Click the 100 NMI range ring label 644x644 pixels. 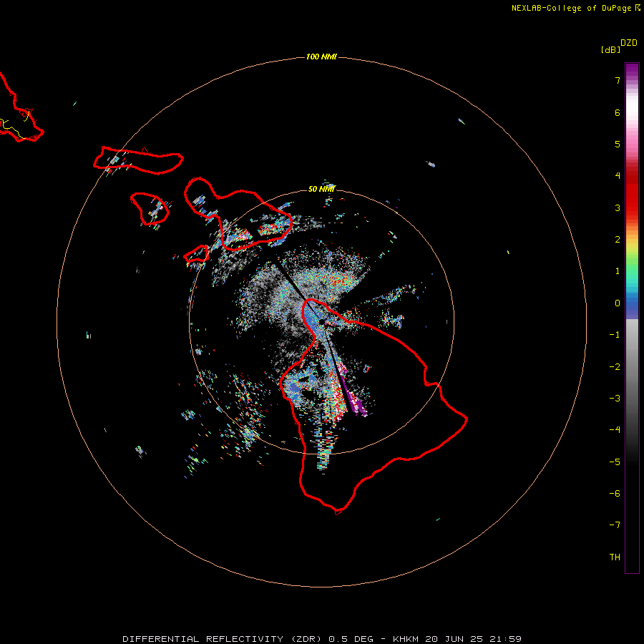coord(321,57)
